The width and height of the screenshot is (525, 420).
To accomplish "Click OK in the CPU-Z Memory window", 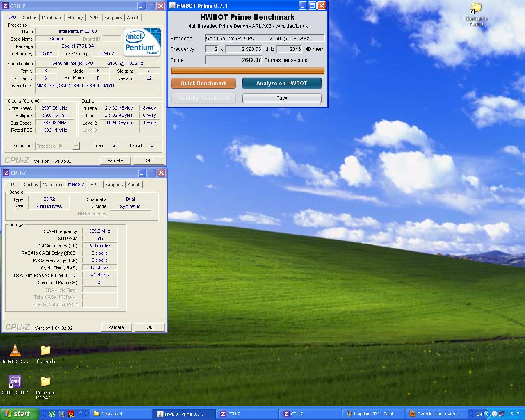I will (x=149, y=327).
